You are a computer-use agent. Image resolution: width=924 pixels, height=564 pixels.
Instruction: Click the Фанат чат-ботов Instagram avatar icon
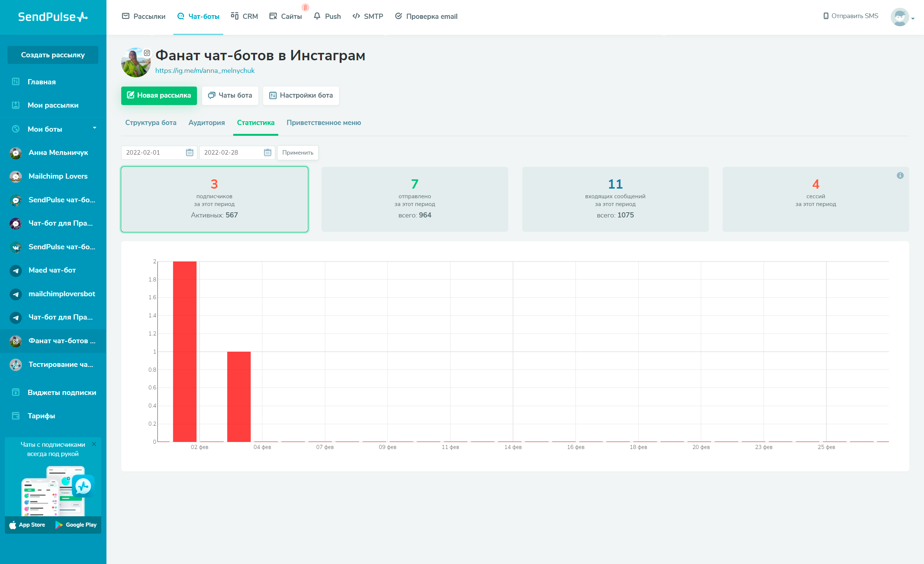16,341
